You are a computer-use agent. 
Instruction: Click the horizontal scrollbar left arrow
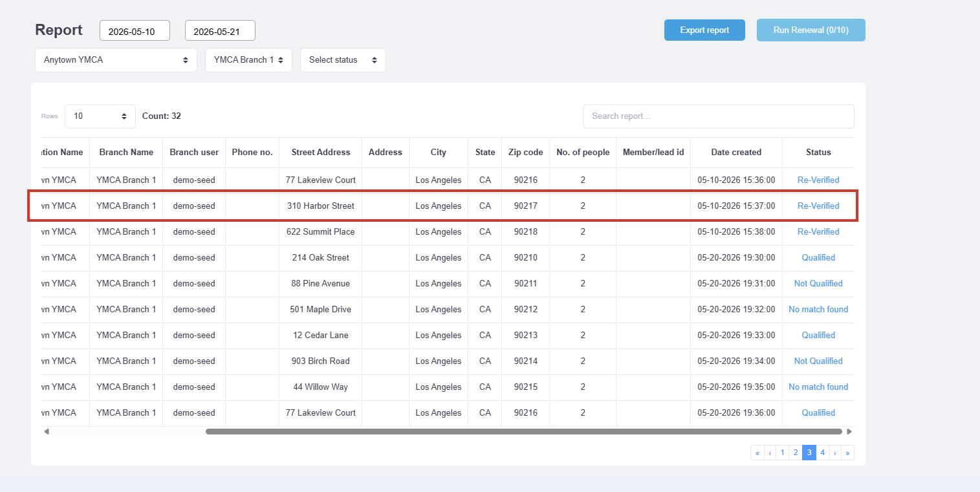pos(47,431)
